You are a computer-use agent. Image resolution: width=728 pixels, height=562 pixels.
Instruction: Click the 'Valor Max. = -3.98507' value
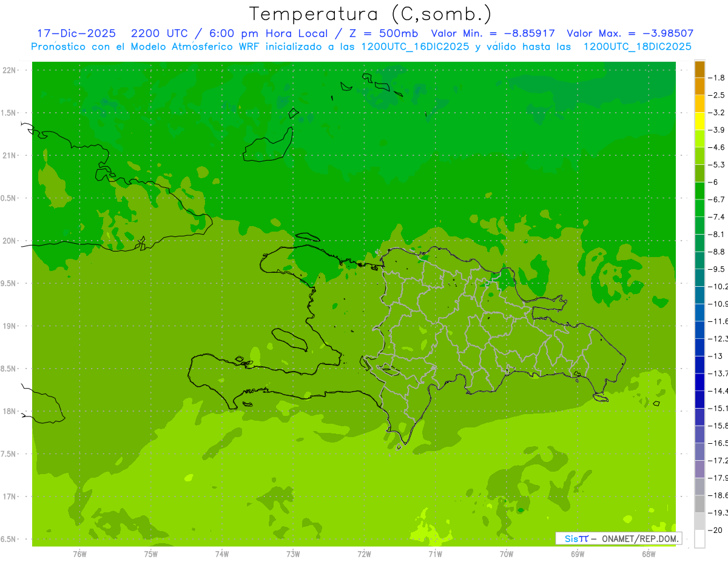pyautogui.click(x=630, y=33)
